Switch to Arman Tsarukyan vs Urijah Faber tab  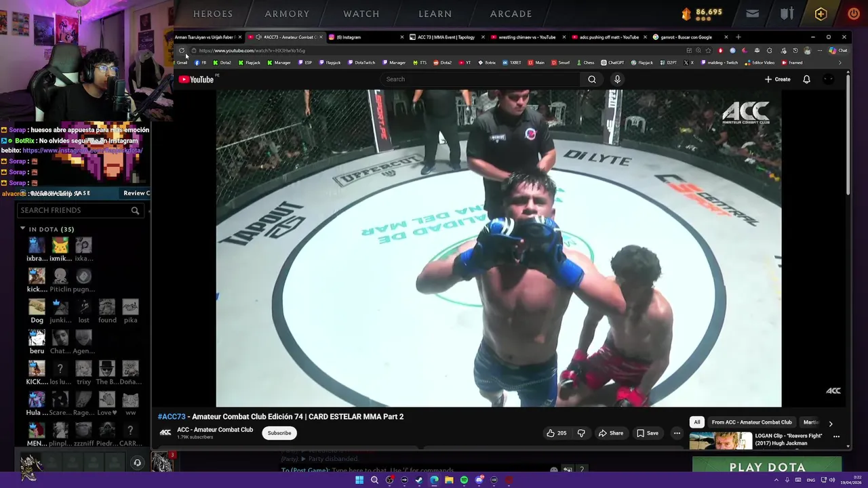coord(205,37)
